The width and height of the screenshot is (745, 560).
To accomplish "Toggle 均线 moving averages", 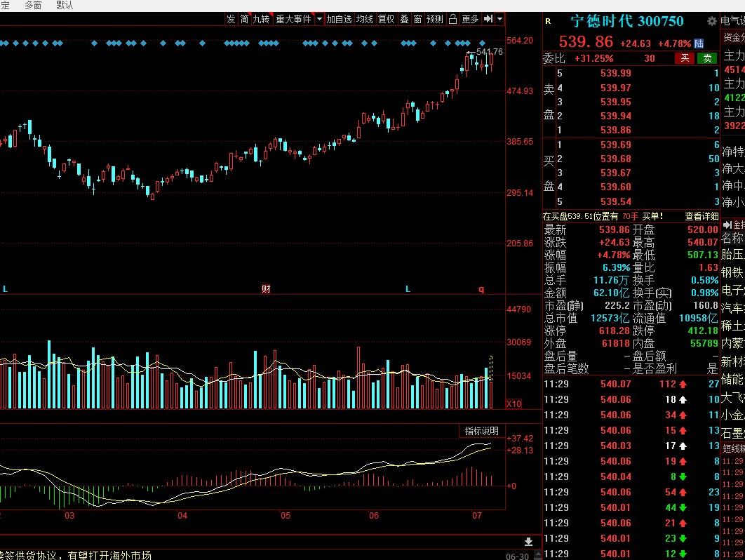I will (364, 19).
